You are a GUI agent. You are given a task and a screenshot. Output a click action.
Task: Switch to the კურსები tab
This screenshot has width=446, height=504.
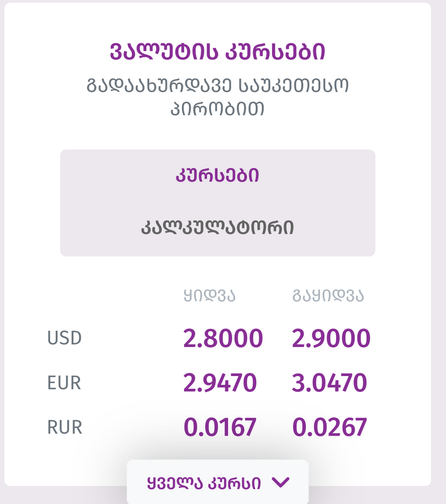coord(217,176)
